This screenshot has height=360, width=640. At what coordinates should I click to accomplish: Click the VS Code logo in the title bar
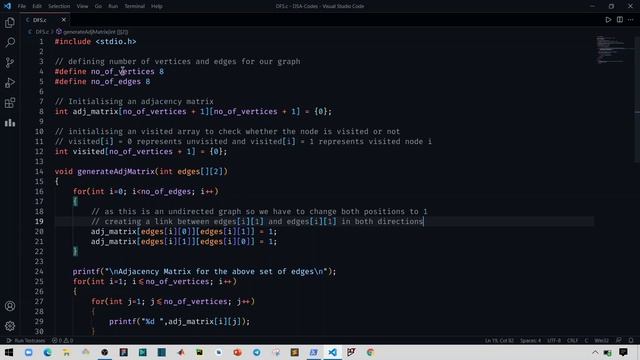7,6
